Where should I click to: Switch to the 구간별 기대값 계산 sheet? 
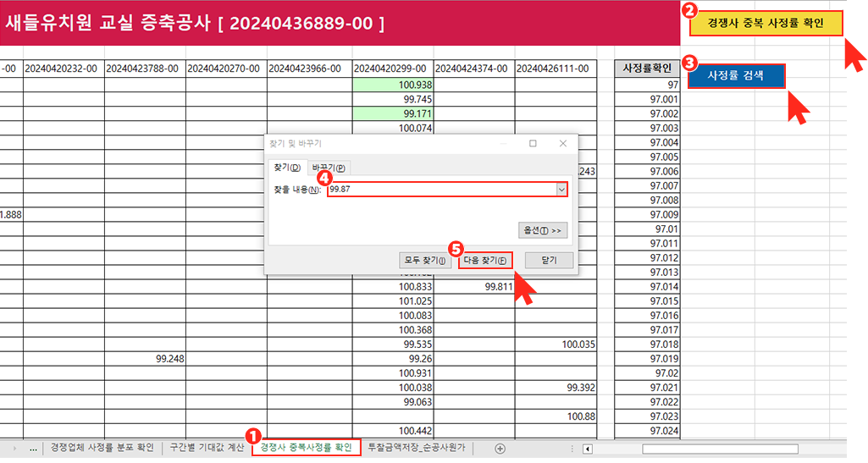[207, 447]
